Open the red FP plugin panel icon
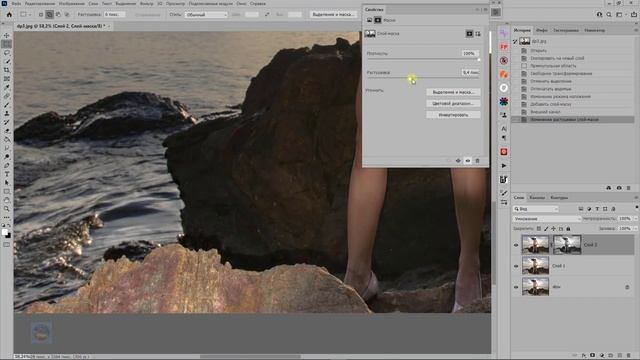Screen dimensions: 640x360 (504, 47)
